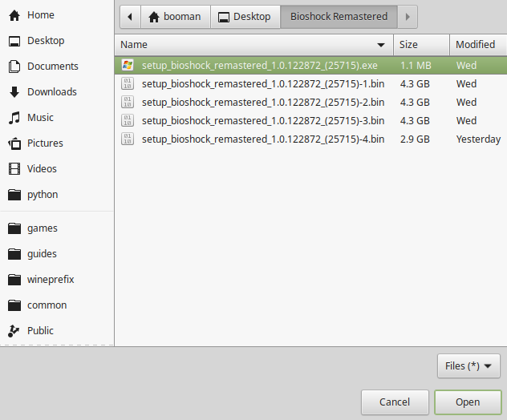Select setup_bioshock_remastered .exe file name
Image resolution: width=507 pixels, height=420 pixels.
tap(260, 66)
